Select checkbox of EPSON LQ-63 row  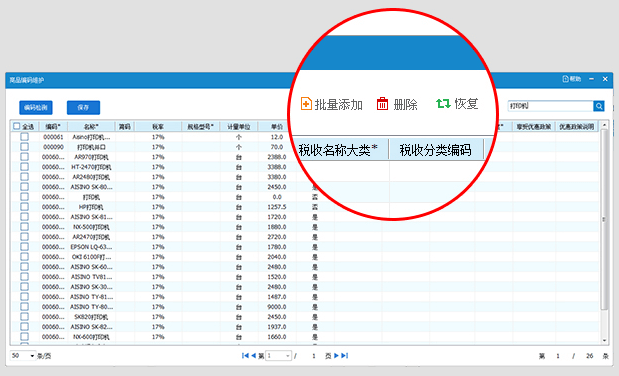pos(24,246)
